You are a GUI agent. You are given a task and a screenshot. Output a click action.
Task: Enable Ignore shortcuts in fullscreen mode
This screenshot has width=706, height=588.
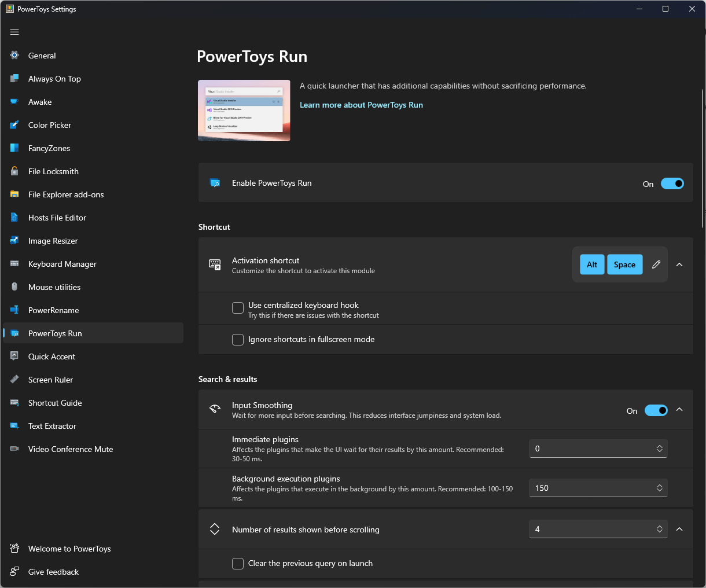click(238, 340)
